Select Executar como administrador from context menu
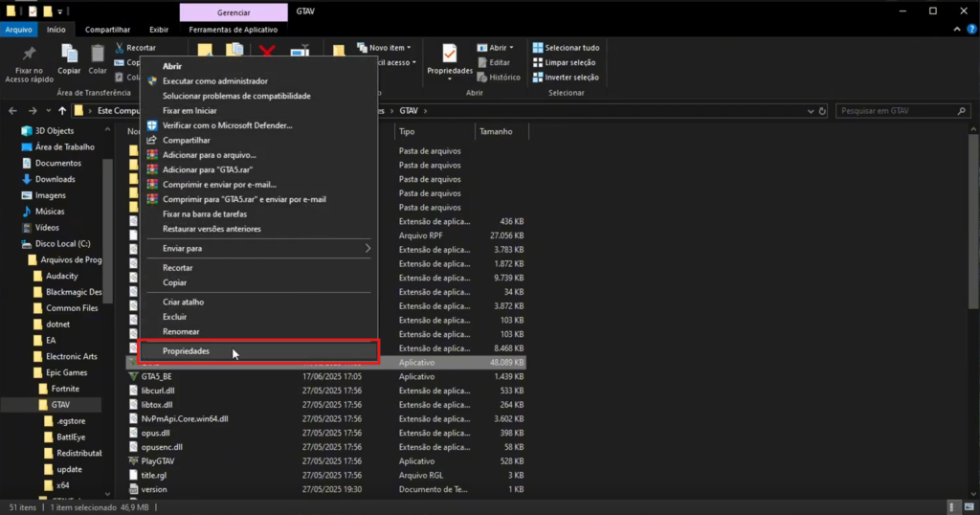Screen dimensions: 980x515 pos(214,81)
